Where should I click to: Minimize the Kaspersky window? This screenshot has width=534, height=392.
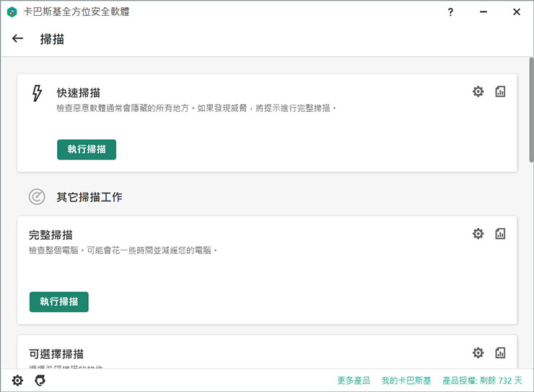[x=483, y=12]
